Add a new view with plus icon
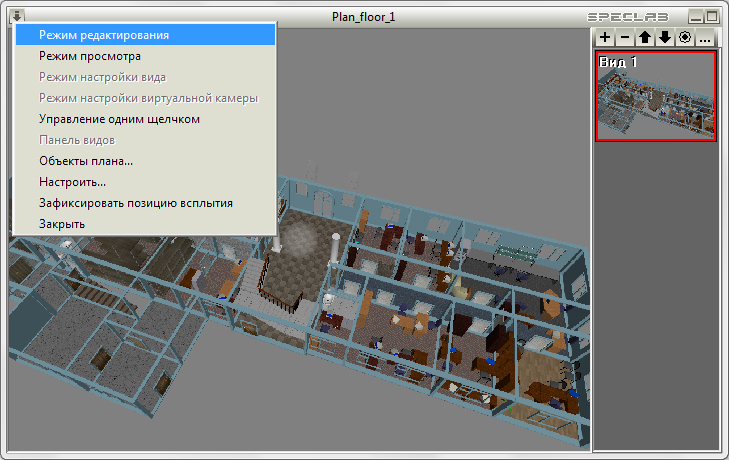The width and height of the screenshot is (729, 460). (605, 38)
